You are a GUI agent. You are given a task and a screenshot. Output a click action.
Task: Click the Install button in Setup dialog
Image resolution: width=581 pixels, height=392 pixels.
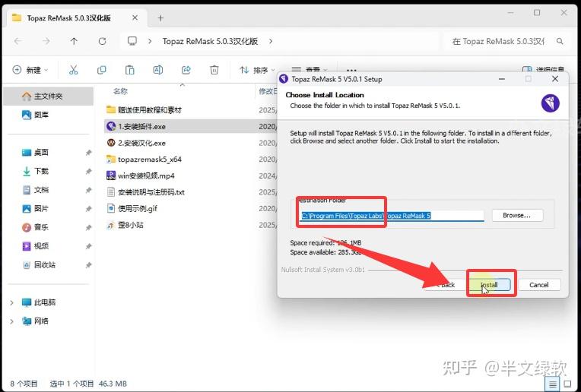point(491,285)
